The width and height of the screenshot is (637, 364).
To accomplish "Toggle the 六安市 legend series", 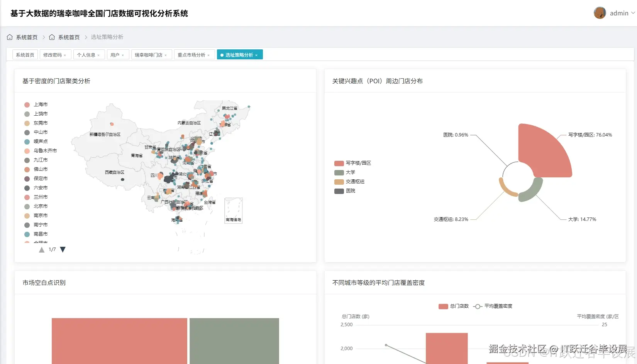I will 36,188.
